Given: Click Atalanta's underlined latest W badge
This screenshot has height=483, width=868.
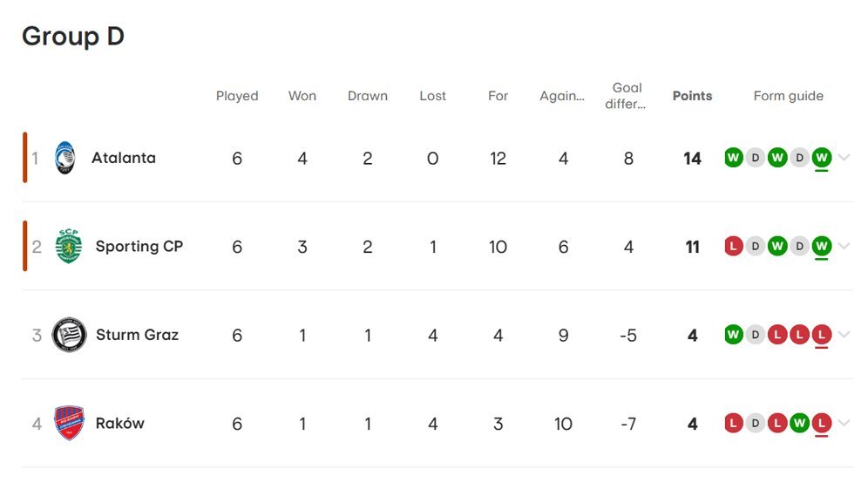Looking at the screenshot, I should (x=822, y=158).
